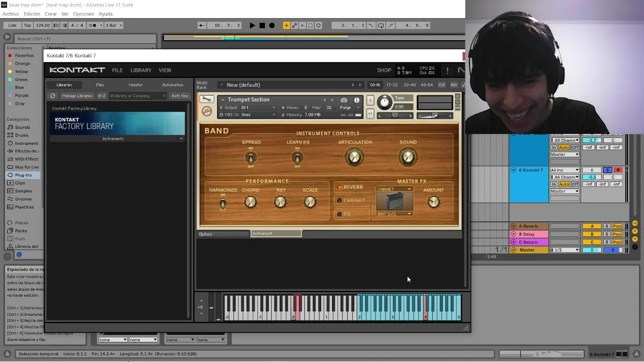Viewport: 644px width, 362px height.
Task: Solo the 6 Kontakt 7 track
Action: 607,170
